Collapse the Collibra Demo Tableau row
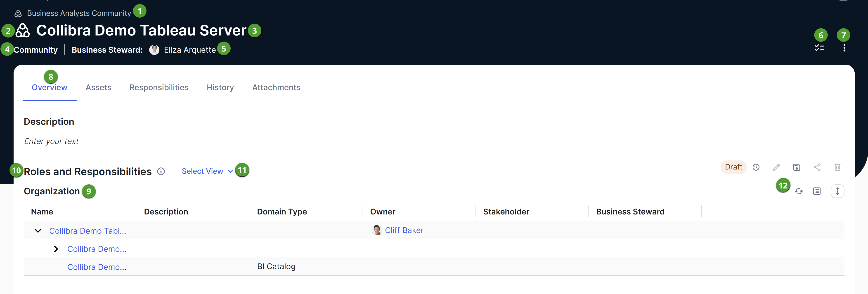 pyautogui.click(x=37, y=231)
